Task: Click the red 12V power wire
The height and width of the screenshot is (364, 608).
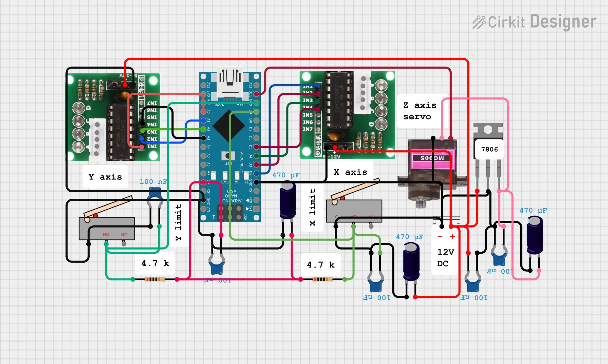Action: tap(304, 59)
